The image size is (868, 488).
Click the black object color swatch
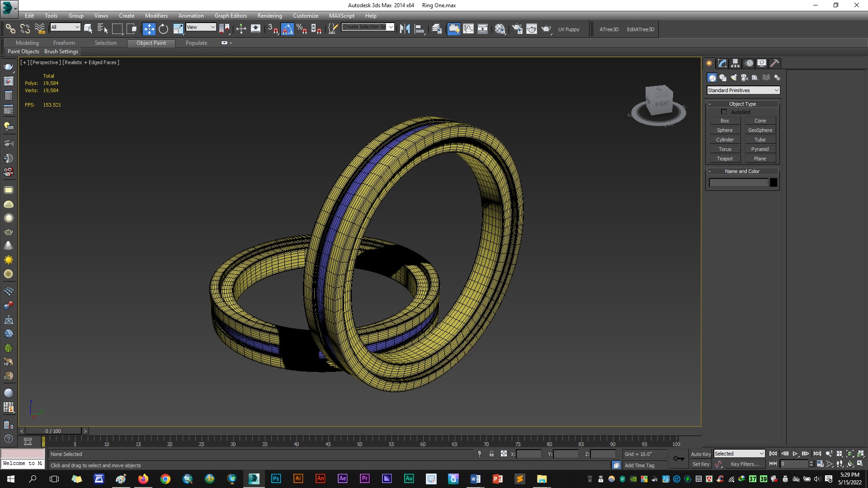point(774,183)
